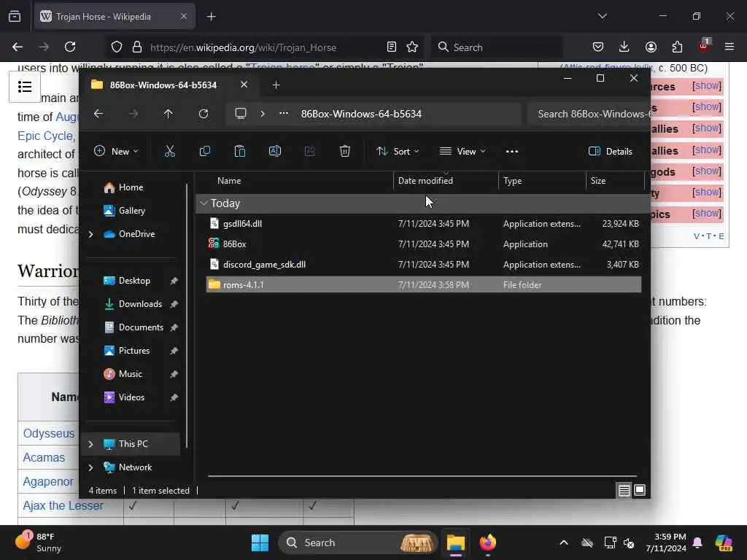Click the Rename icon in Explorer toolbar

click(x=275, y=152)
